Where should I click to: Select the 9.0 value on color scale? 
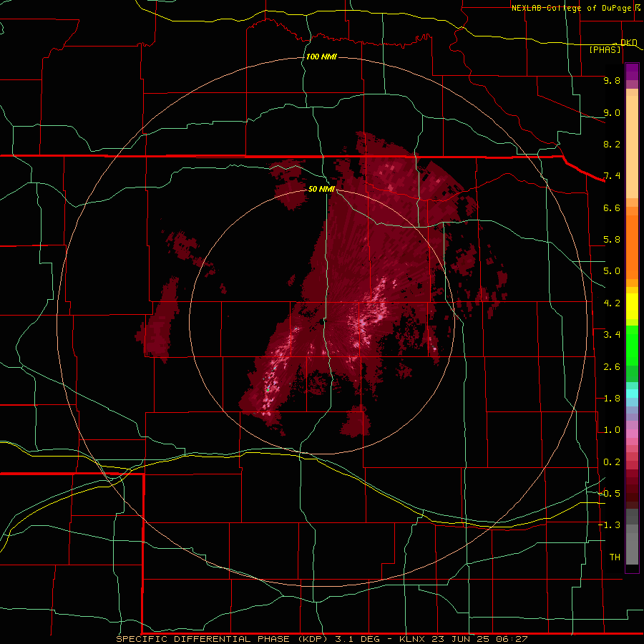point(612,112)
